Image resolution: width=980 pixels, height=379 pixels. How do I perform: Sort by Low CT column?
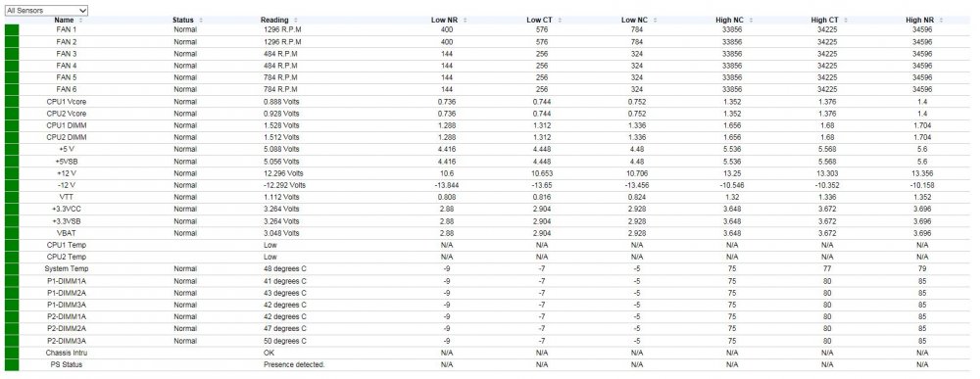click(542, 20)
